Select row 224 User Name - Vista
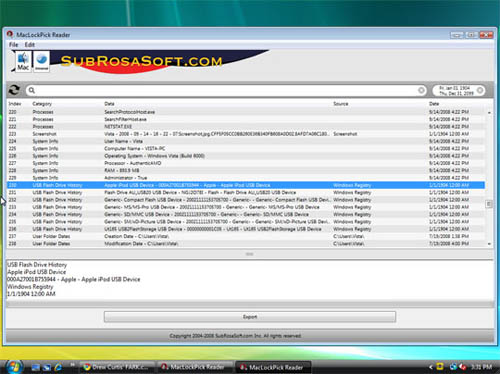 pyautogui.click(x=246, y=141)
